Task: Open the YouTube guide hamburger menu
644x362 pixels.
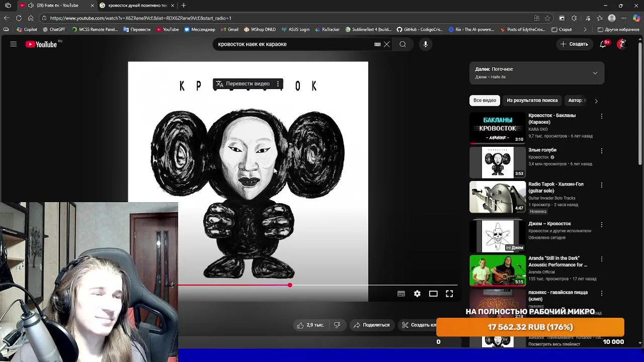Action: 14,44
